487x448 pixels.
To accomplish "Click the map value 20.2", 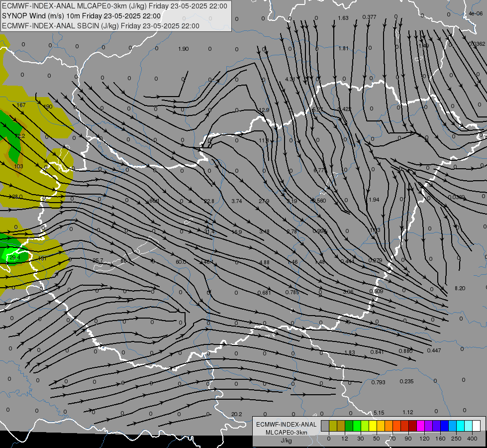I will click(x=237, y=414).
